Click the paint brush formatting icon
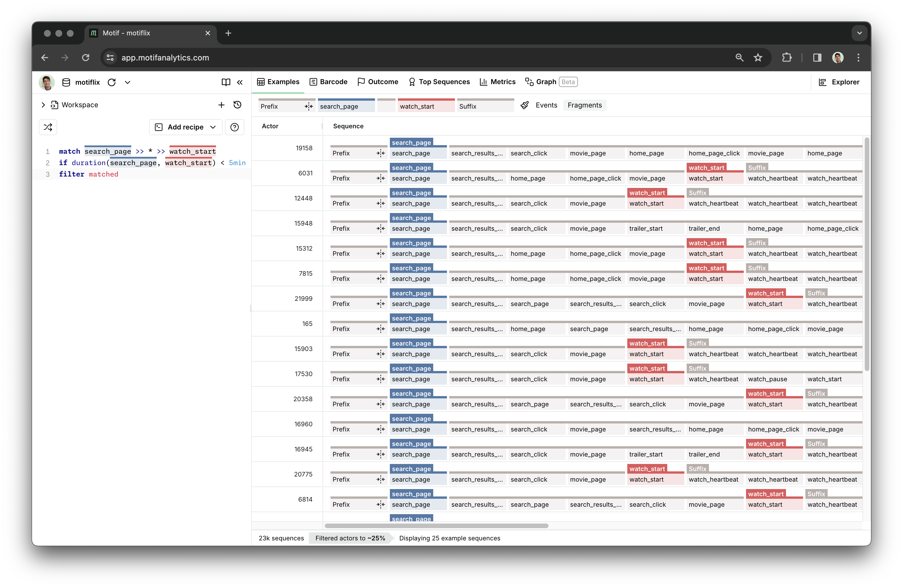 524,105
